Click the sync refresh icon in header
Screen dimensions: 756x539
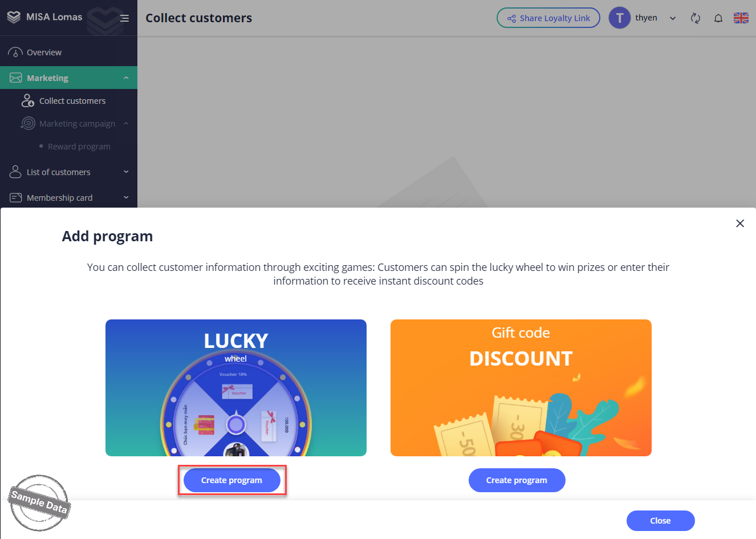click(x=695, y=18)
